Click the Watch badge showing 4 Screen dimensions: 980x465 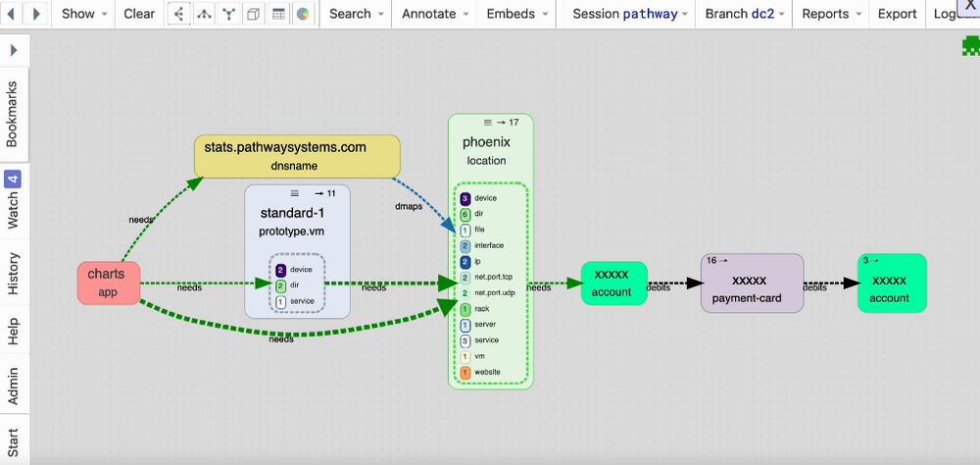(13, 181)
